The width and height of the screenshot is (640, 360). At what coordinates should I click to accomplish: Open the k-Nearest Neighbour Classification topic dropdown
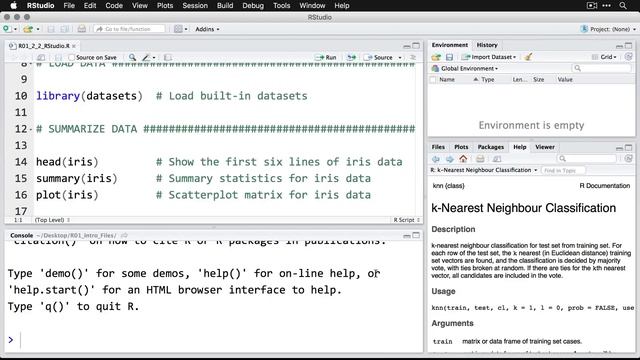[484, 170]
